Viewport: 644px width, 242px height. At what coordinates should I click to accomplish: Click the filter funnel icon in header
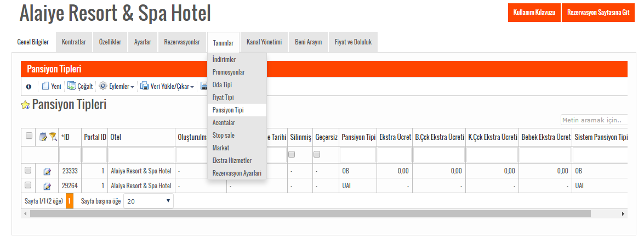click(53, 137)
